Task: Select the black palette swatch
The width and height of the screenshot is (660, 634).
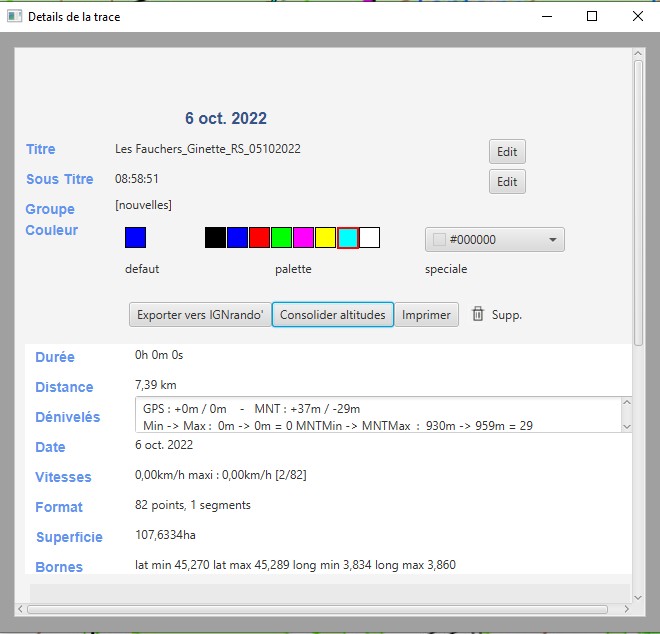Action: 215,238
